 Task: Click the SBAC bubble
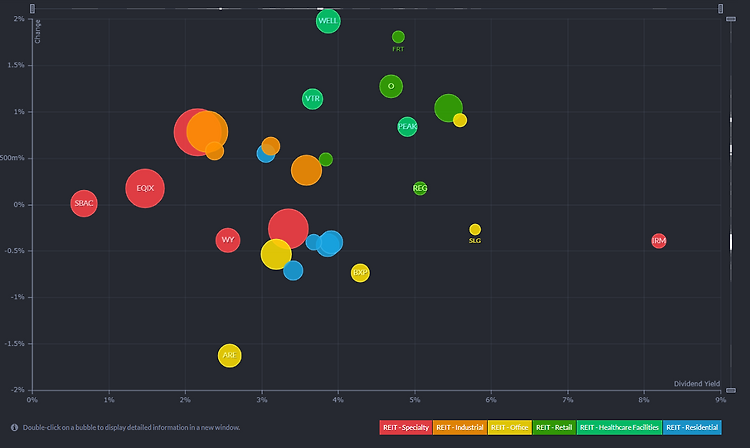84,203
